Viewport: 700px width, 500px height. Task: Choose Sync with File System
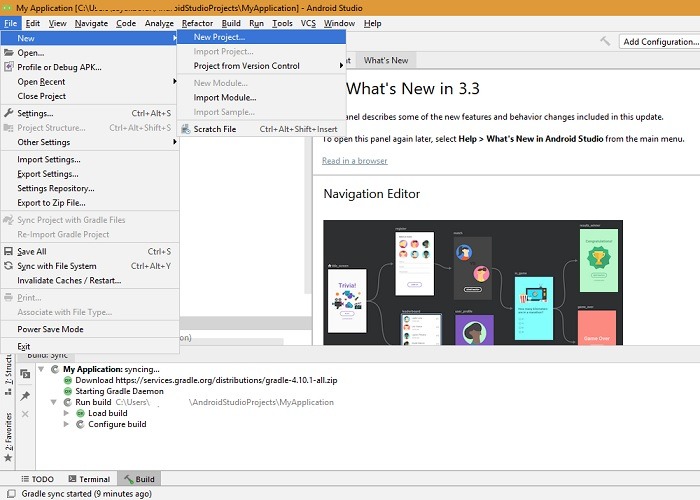point(90,266)
